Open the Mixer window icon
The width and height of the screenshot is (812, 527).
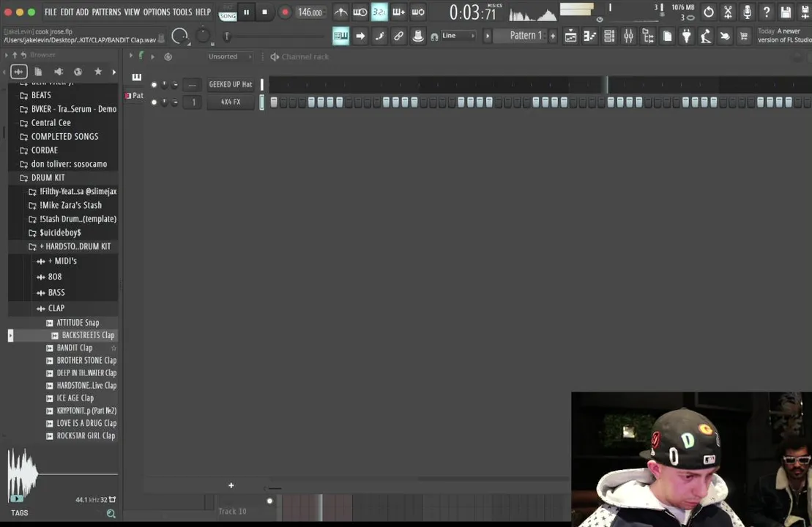click(628, 36)
